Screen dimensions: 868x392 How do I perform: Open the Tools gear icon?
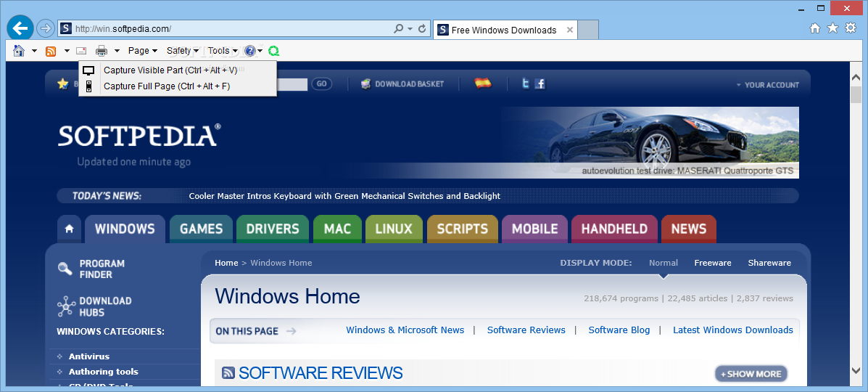(x=851, y=28)
